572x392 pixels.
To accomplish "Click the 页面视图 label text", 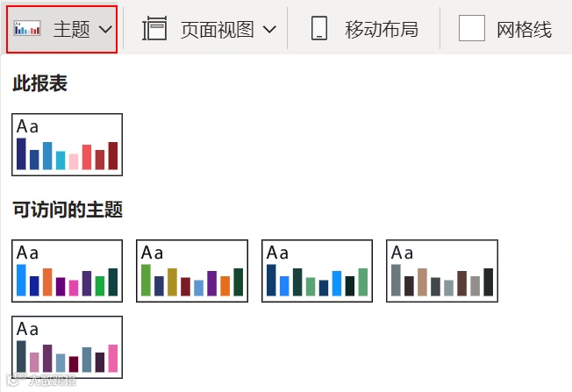I will [218, 30].
